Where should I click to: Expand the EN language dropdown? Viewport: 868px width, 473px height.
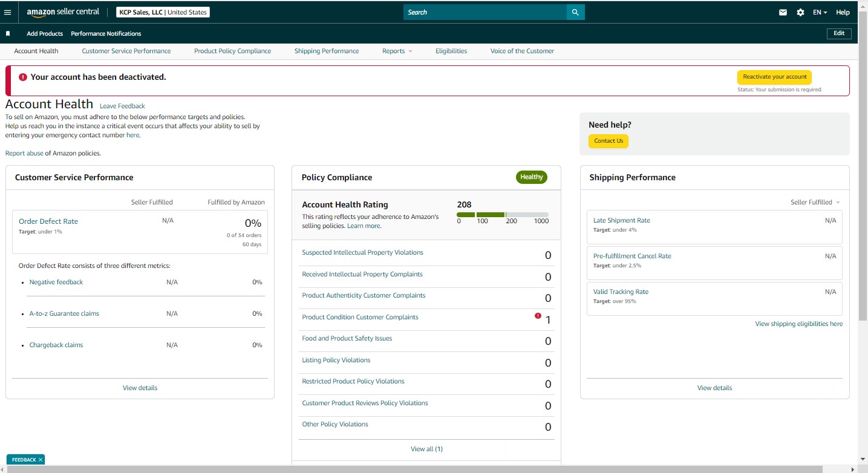[x=820, y=12]
